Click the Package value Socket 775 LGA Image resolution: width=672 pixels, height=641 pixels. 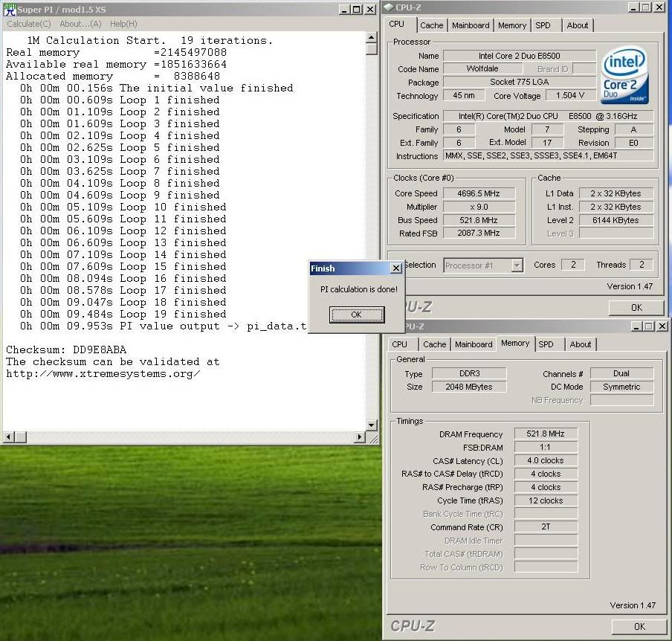coord(520,82)
